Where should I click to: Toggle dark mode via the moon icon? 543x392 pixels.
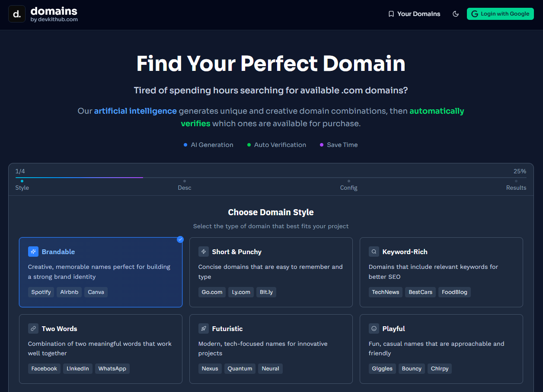[456, 13]
